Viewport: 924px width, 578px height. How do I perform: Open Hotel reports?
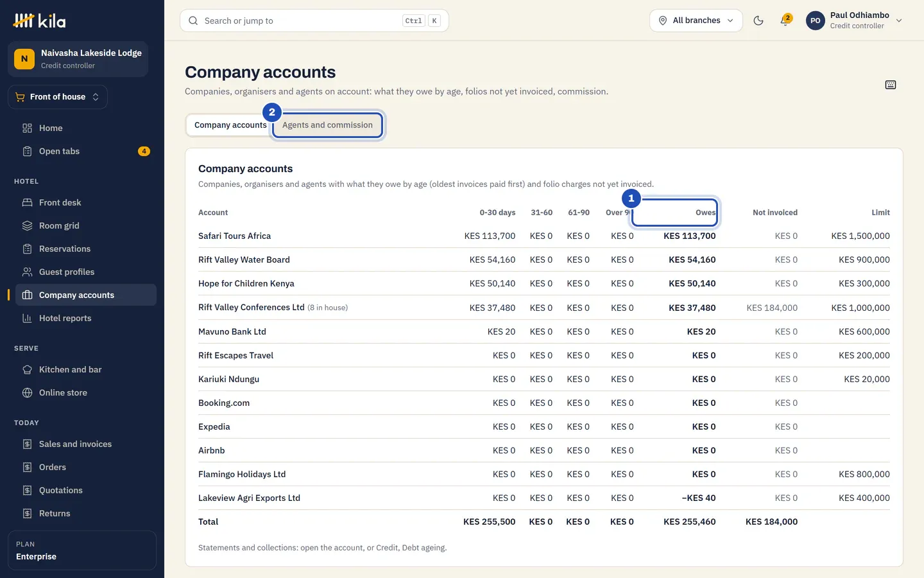pyautogui.click(x=86, y=318)
